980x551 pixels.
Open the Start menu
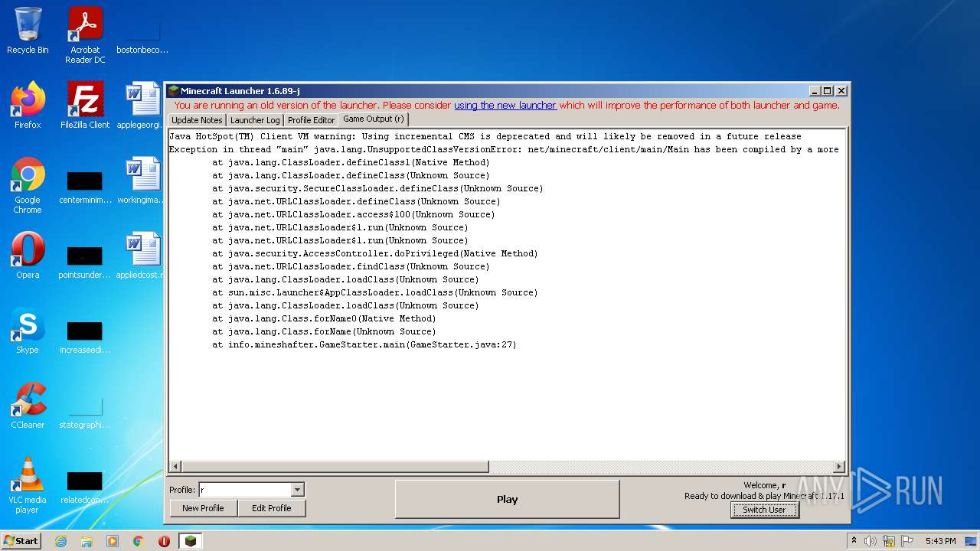(21, 541)
